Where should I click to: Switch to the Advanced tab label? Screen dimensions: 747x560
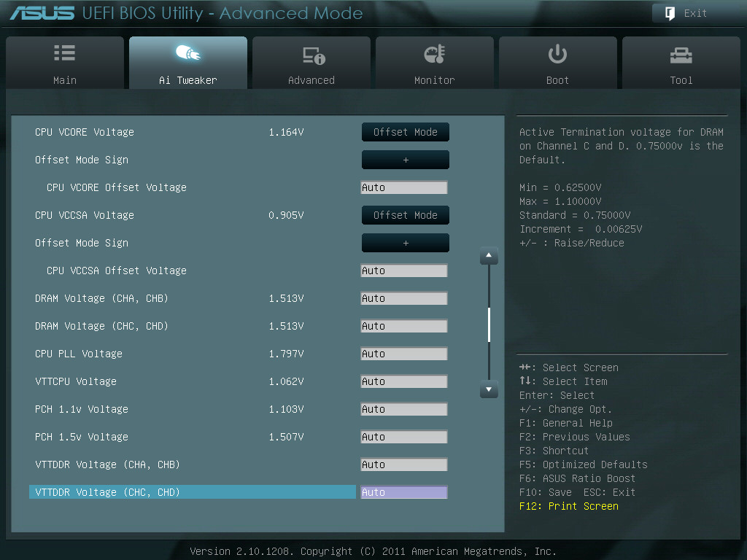point(311,80)
